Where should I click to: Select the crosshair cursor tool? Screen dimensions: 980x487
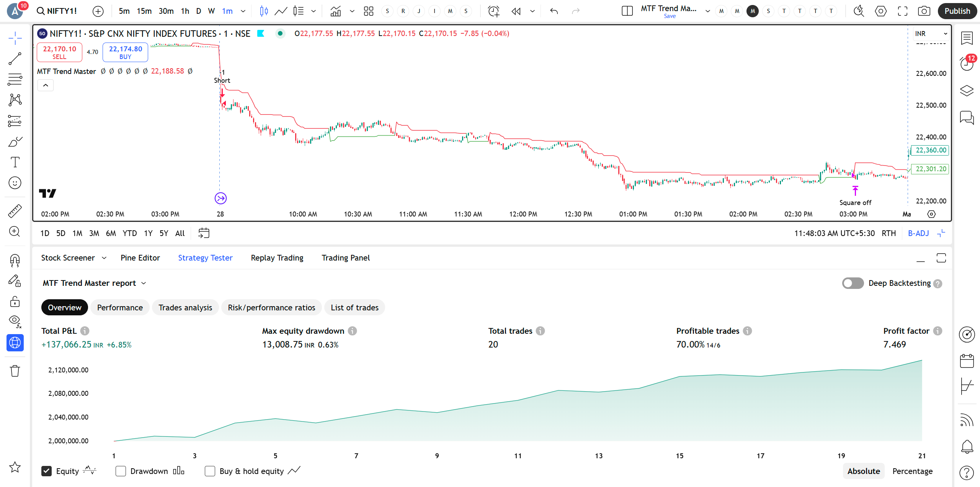pyautogui.click(x=15, y=38)
